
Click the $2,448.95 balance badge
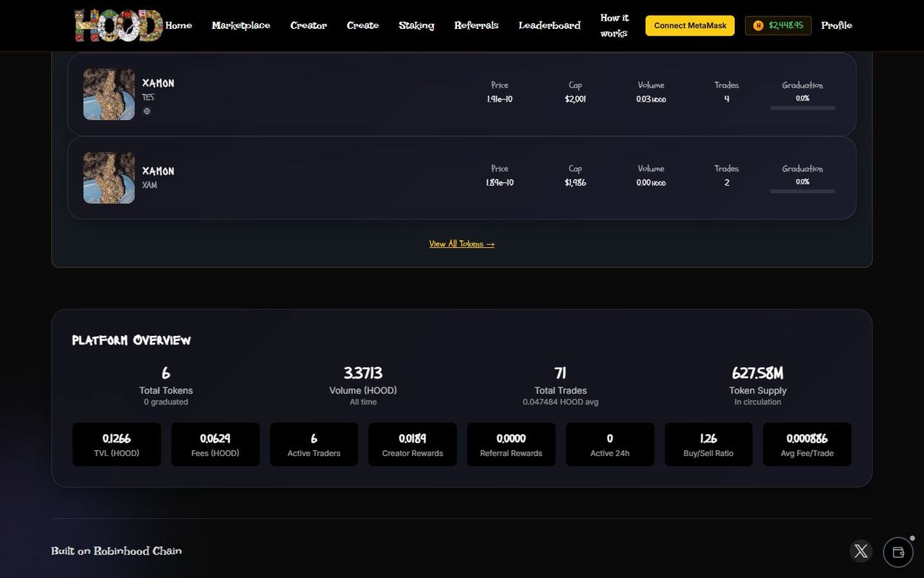[778, 25]
